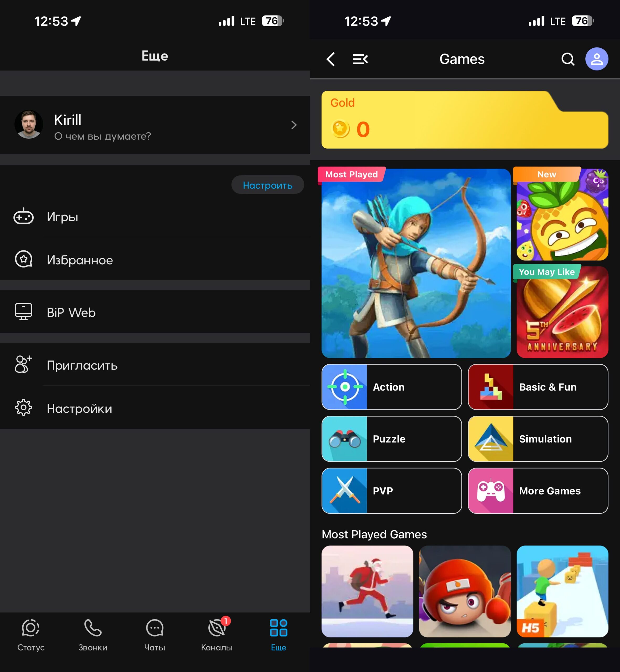Switch to the Статус tab
The image size is (620, 672).
(31, 635)
